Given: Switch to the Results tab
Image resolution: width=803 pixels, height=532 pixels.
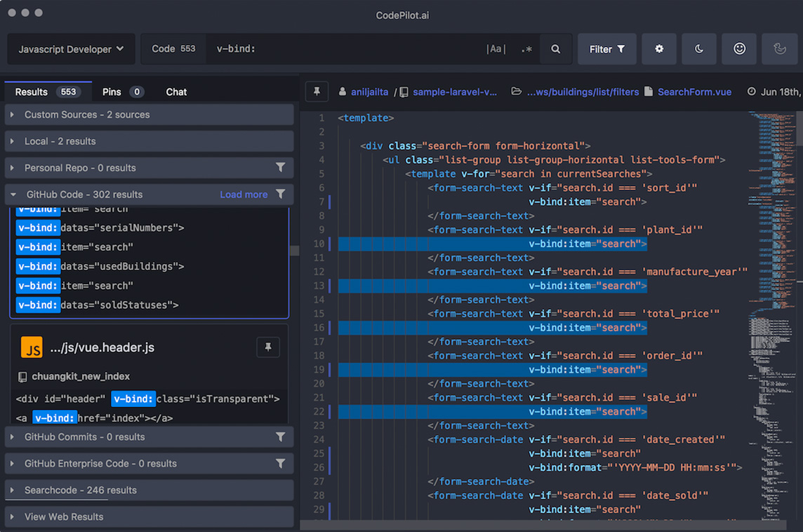Looking at the screenshot, I should (x=48, y=92).
